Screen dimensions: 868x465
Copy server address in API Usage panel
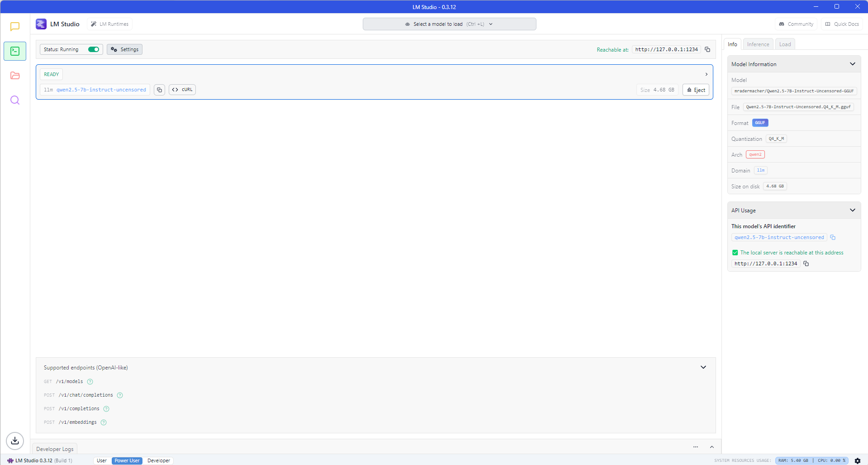(806, 264)
